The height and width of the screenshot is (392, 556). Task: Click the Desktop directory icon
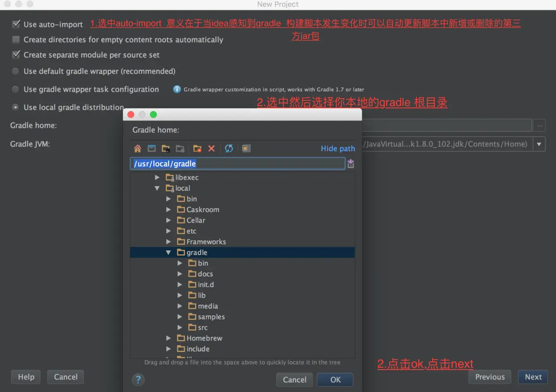pyautogui.click(x=151, y=148)
